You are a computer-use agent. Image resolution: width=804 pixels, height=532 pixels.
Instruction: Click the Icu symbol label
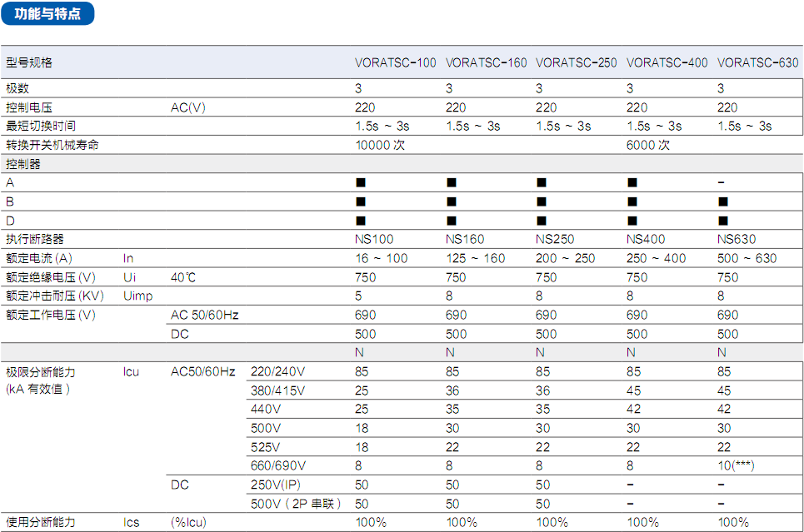click(x=132, y=371)
